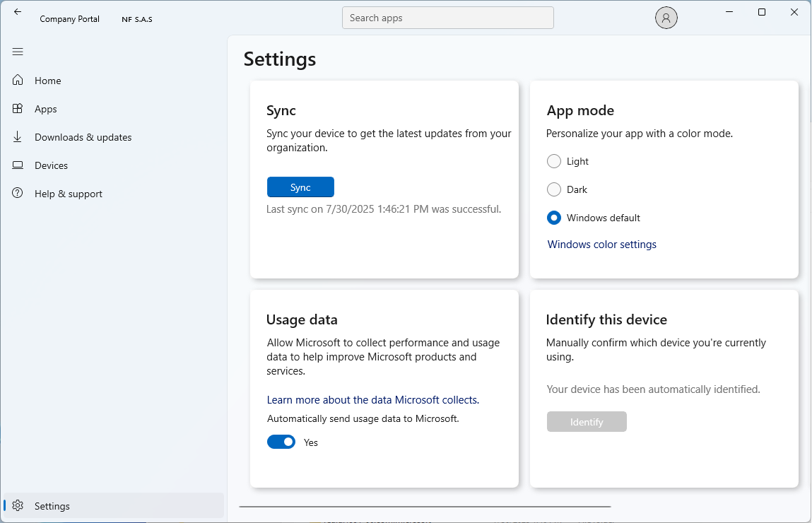
Task: Click the Company Portal title text
Action: (x=69, y=19)
